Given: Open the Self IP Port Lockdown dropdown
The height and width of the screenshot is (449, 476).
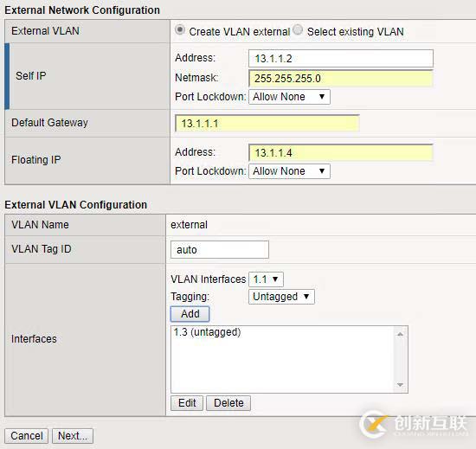Looking at the screenshot, I should coord(289,97).
